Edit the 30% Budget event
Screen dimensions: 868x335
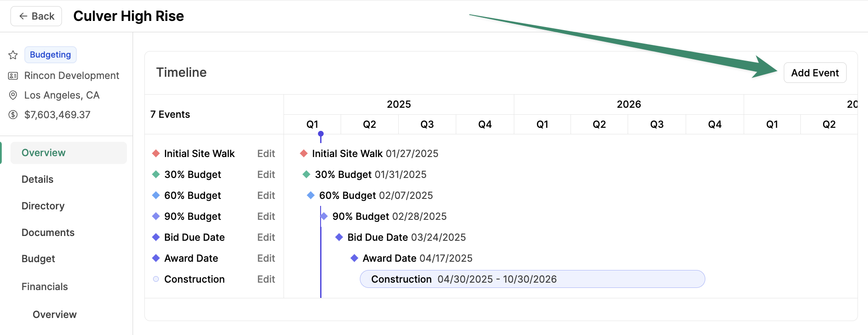tap(266, 174)
